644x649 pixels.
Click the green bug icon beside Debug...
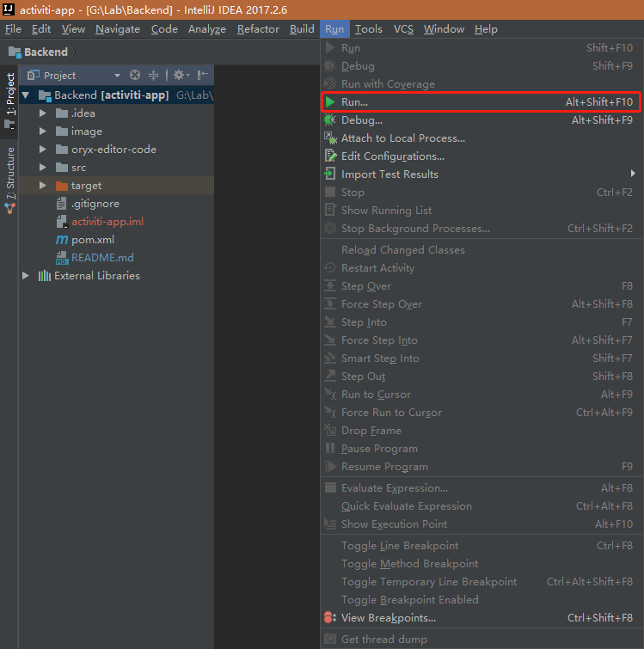[x=330, y=120]
